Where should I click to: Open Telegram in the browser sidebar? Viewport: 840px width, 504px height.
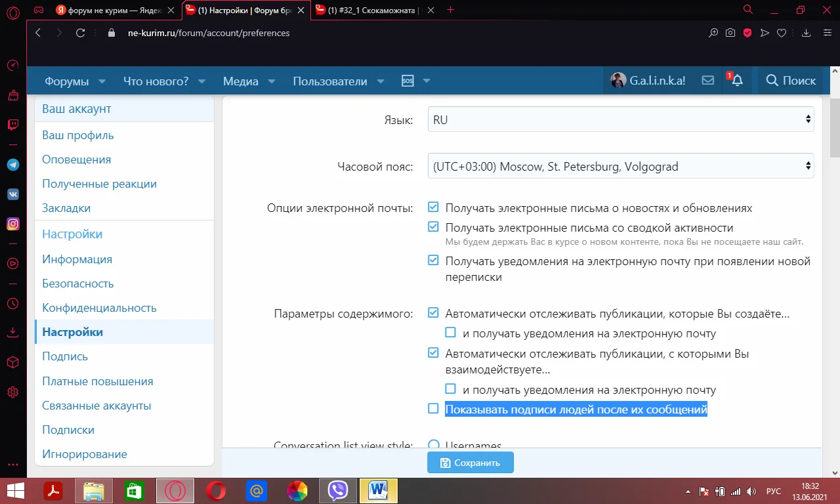[12, 165]
